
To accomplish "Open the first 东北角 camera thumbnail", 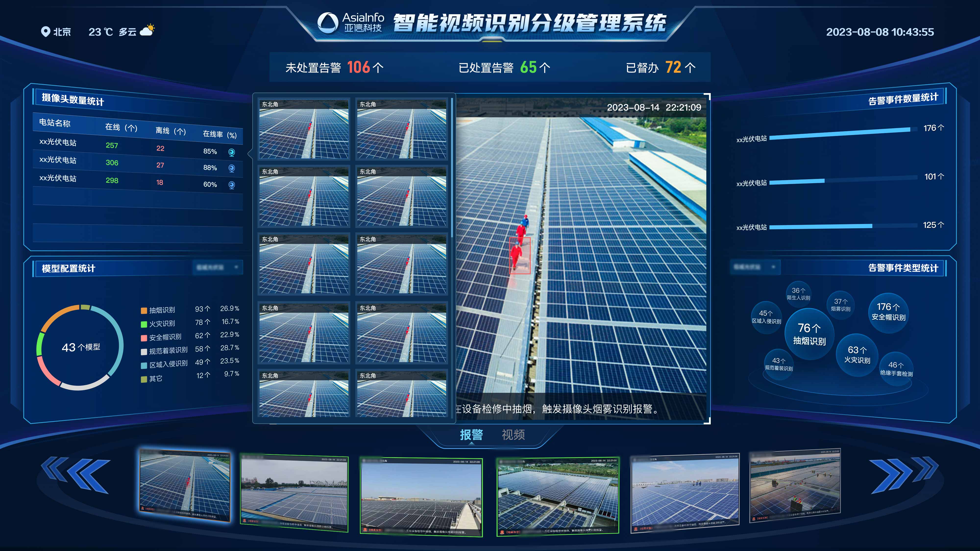I will [x=304, y=129].
